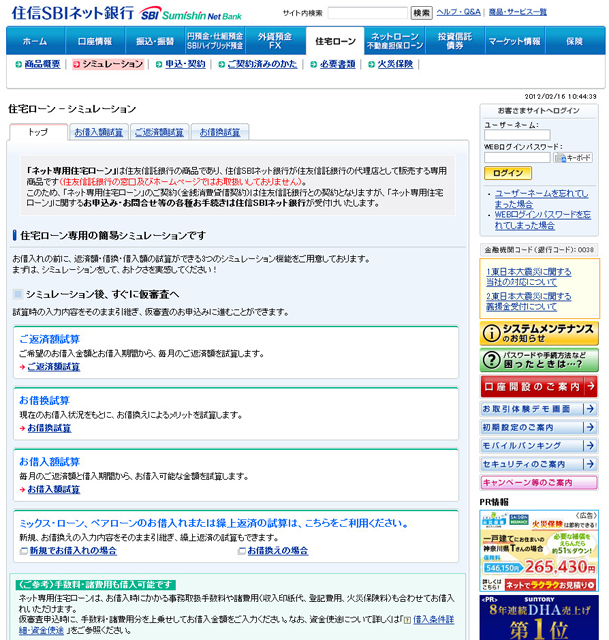Screen dimensions: 609x640
Task: Open the キャンペーン等のご案内 banner
Action: click(x=539, y=482)
